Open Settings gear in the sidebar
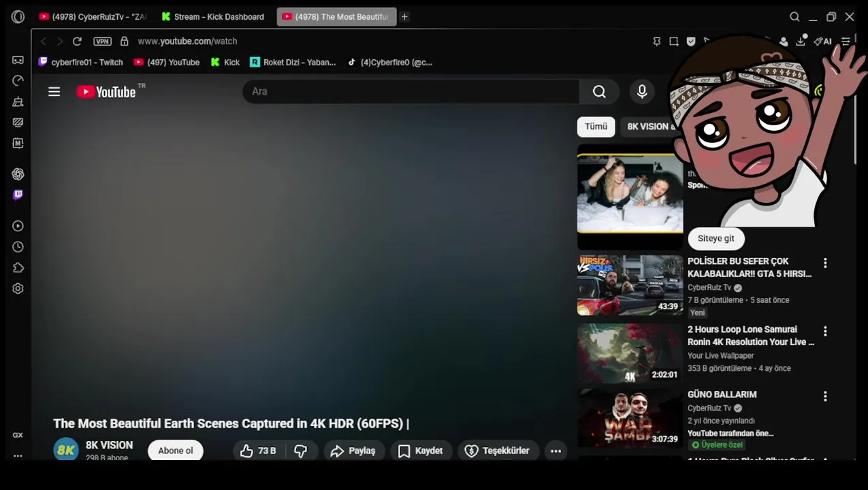The height and width of the screenshot is (490, 868). coord(18,289)
